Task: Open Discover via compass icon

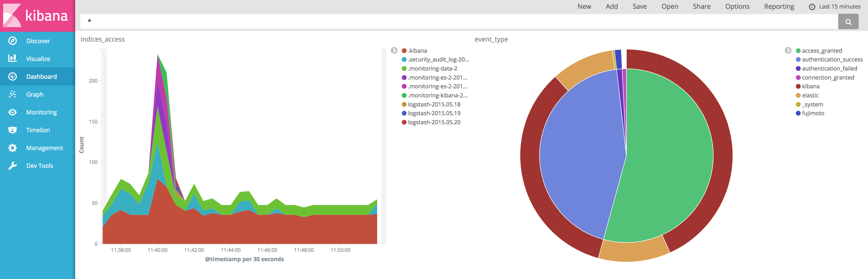Action: click(12, 41)
